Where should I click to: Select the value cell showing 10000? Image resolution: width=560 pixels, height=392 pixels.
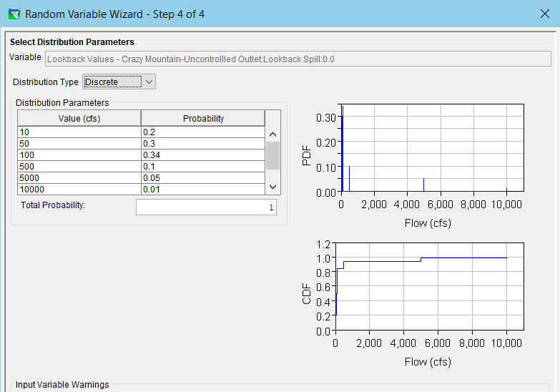pos(79,190)
